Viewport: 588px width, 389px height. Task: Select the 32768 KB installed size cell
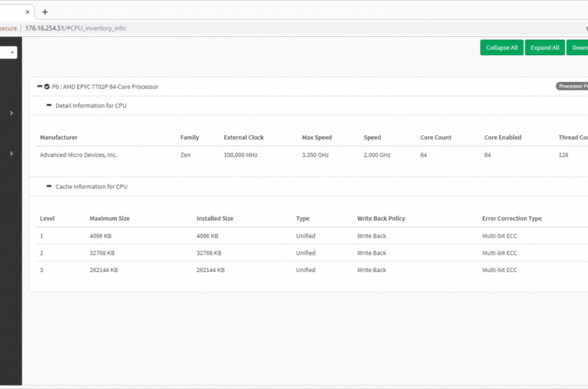pyautogui.click(x=209, y=253)
